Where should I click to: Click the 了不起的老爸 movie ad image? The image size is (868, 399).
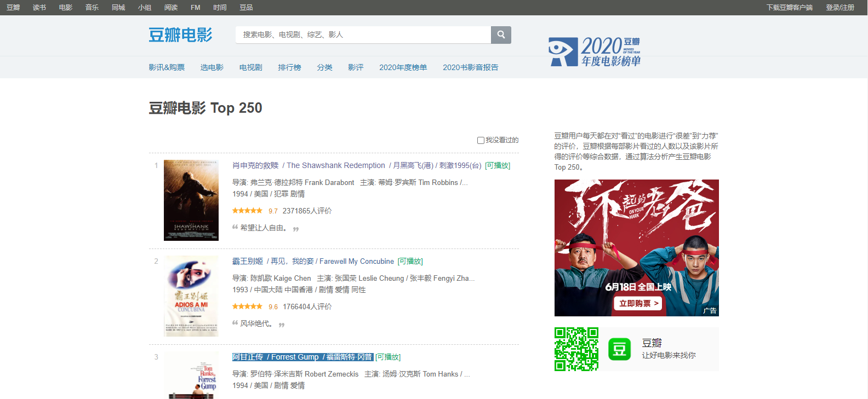[x=637, y=248]
